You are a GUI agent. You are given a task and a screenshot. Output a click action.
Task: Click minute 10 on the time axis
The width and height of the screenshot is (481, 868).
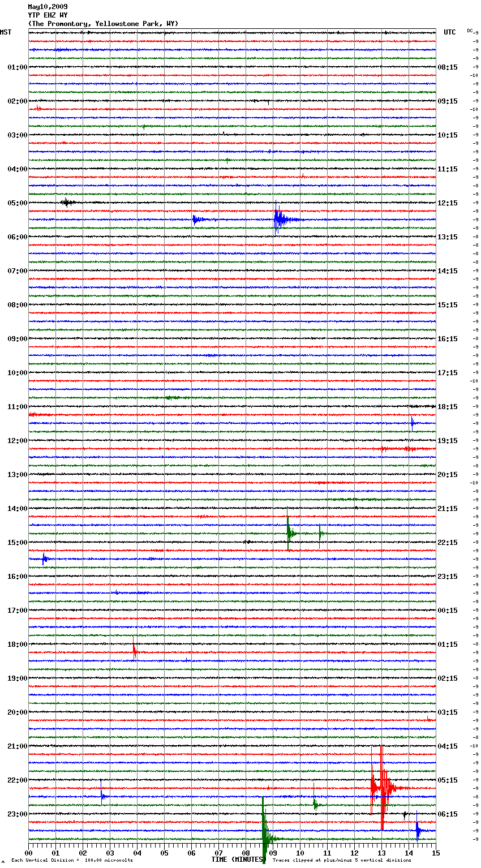[x=300, y=853]
